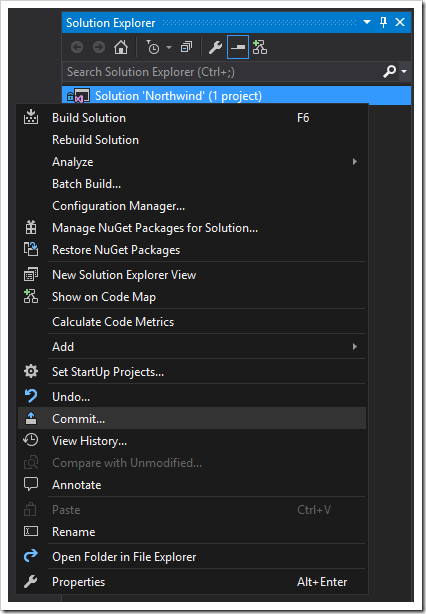Open the Properties wrench toolbar icon

click(215, 47)
